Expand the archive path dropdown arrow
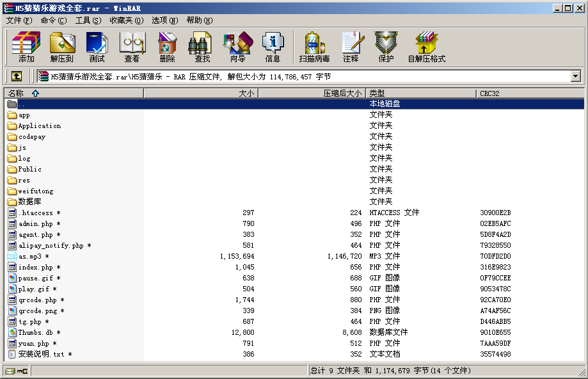588x379 pixels. tap(575, 76)
